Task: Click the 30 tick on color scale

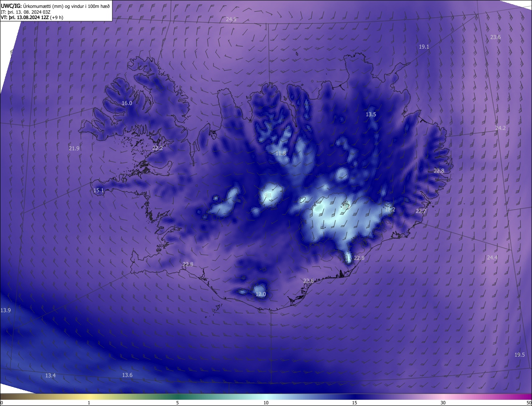Action: (443, 403)
